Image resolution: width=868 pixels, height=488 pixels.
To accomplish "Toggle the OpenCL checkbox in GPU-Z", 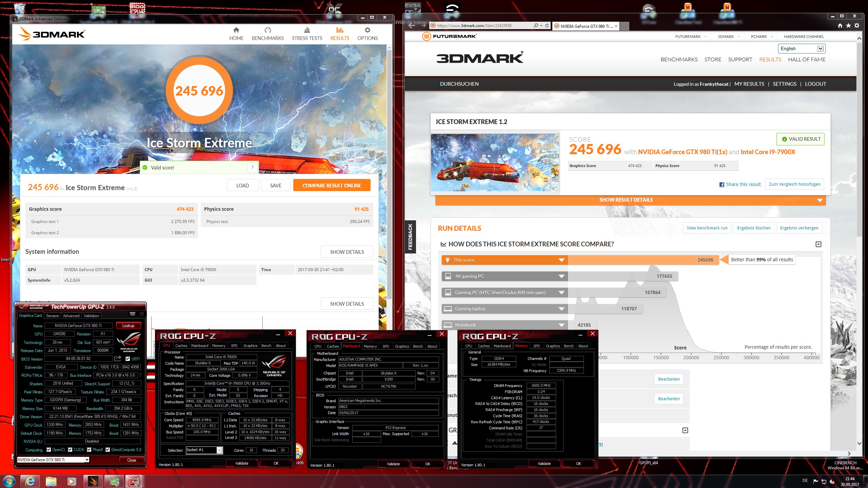I will [49, 450].
